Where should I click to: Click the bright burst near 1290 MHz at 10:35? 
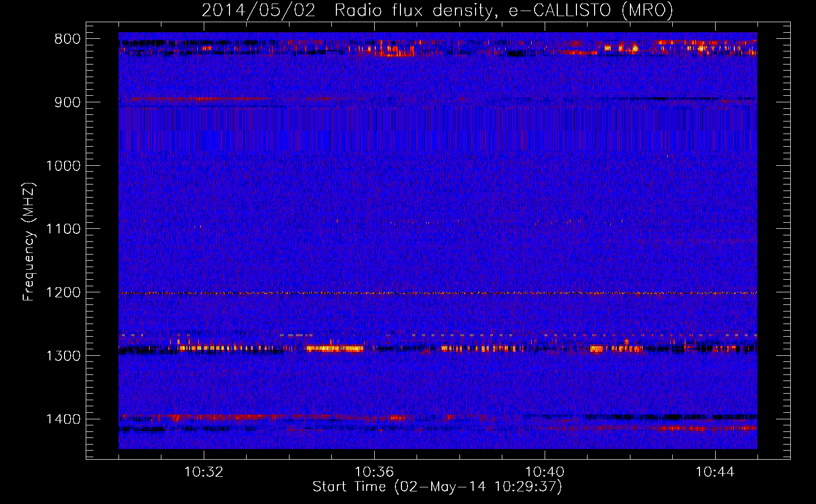tap(334, 348)
